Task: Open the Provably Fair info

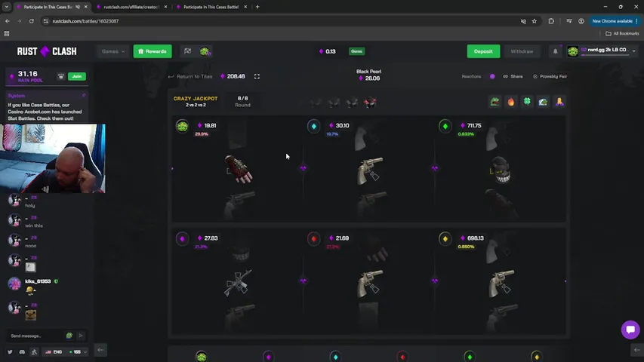Action: 550,76
